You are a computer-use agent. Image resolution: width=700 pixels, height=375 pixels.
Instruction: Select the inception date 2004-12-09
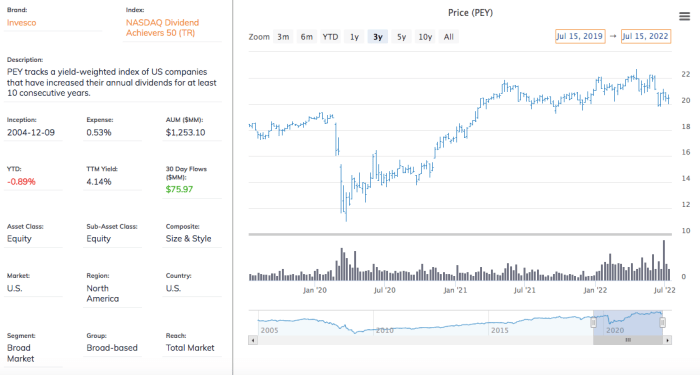(x=31, y=133)
